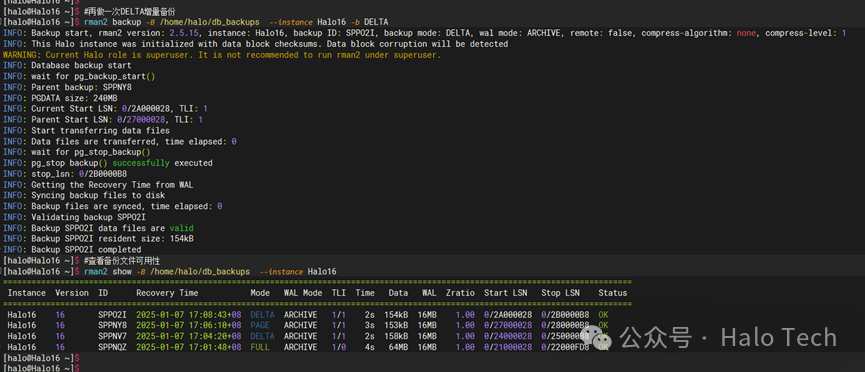This screenshot has height=372, width=865.
Task: Click the 'Zratio' column header
Action: (460, 293)
